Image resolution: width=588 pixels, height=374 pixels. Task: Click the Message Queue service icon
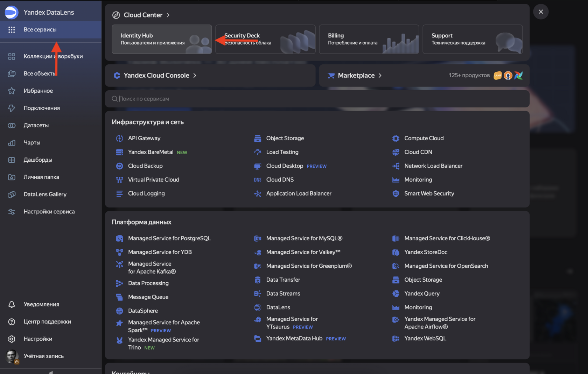(119, 297)
